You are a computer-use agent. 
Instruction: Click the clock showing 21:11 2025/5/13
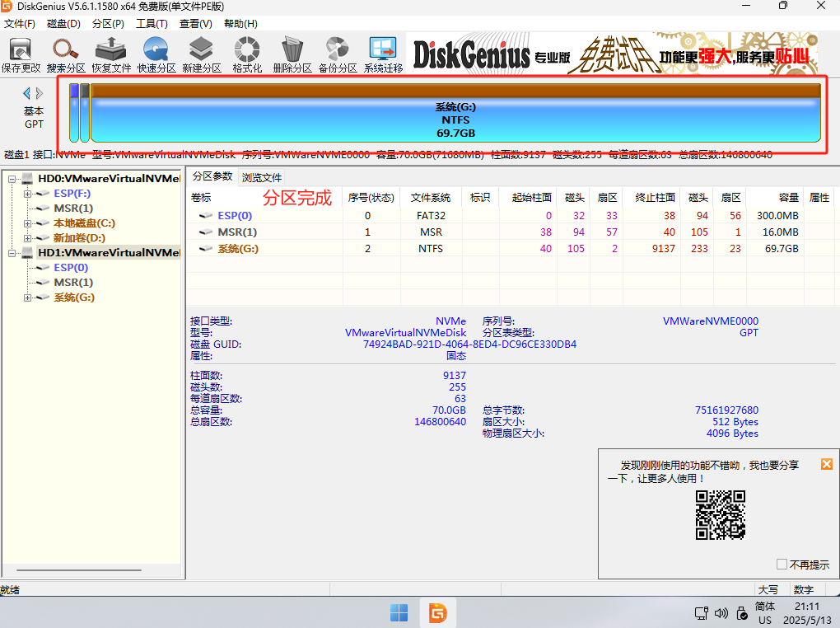[807, 613]
